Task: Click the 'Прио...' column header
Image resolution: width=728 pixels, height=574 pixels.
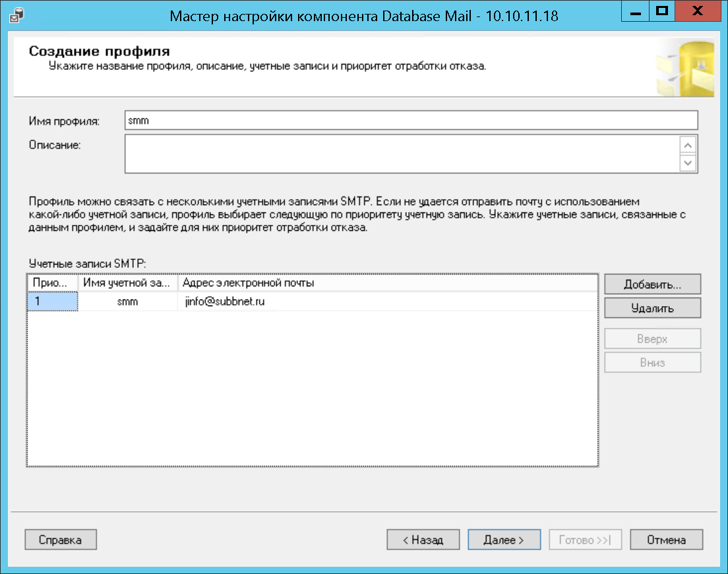Action: click(x=52, y=283)
